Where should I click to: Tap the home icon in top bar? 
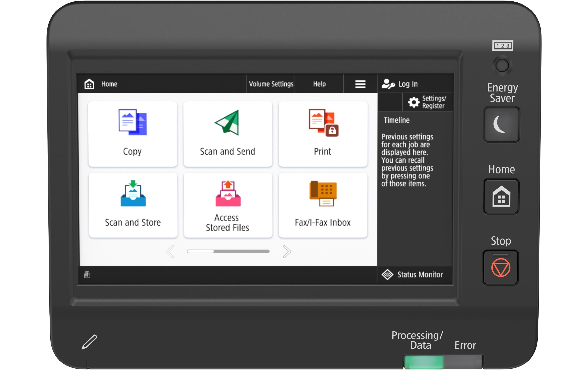pyautogui.click(x=89, y=84)
